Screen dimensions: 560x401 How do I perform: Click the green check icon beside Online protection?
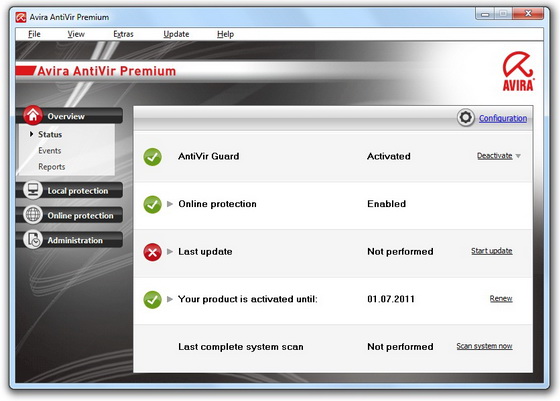[x=152, y=205]
